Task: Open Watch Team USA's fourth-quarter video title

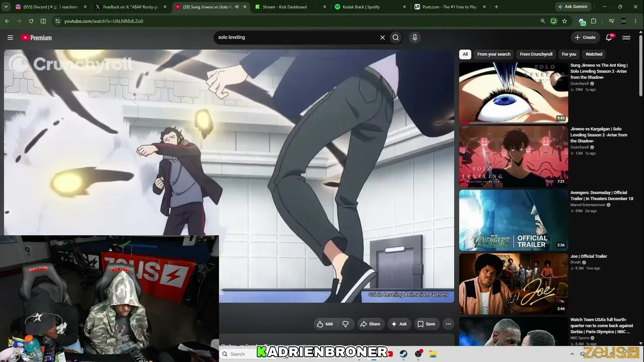Action: point(602,326)
